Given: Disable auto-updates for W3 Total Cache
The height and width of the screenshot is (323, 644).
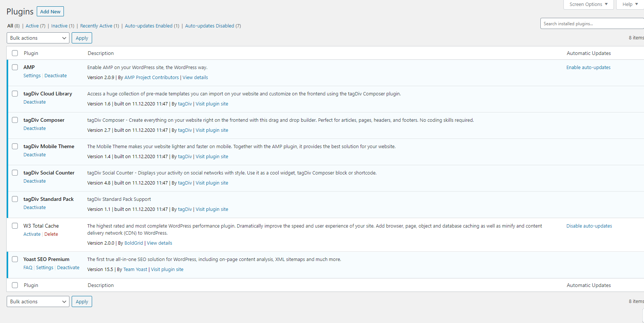Looking at the screenshot, I should point(589,226).
